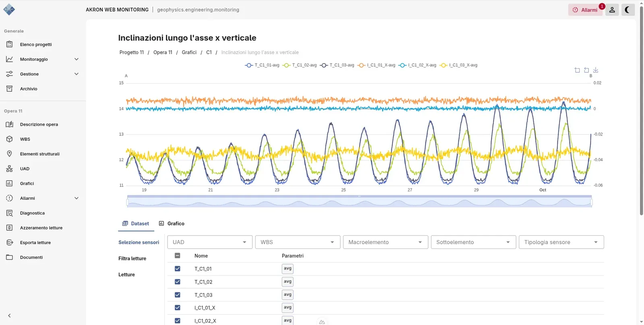Open Descrizione opera page
Screen dimensions: 644x325
(39, 124)
